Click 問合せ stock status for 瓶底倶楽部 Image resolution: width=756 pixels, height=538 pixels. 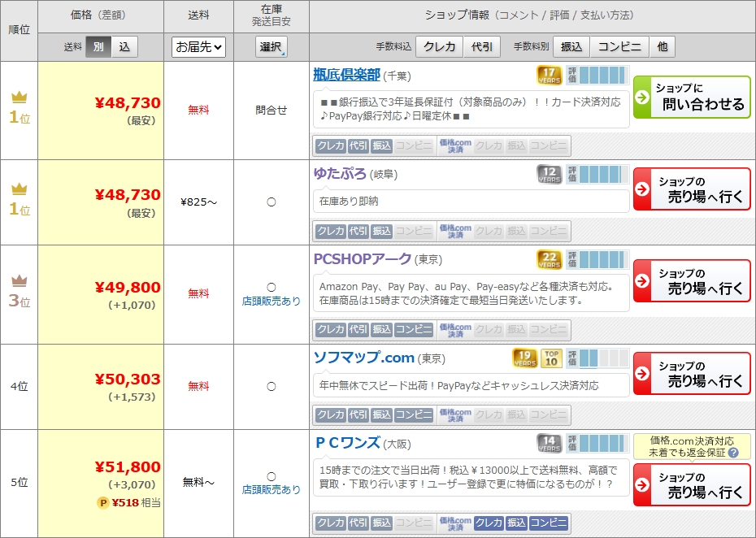(272, 110)
